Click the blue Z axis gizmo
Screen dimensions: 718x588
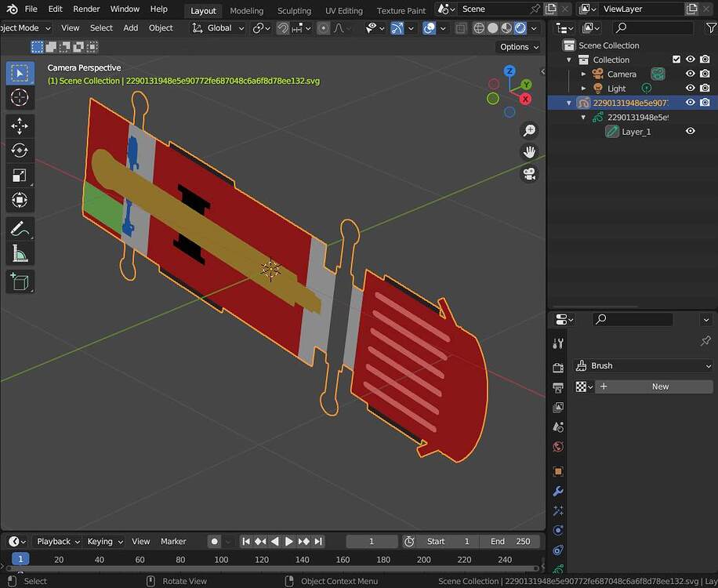509,71
